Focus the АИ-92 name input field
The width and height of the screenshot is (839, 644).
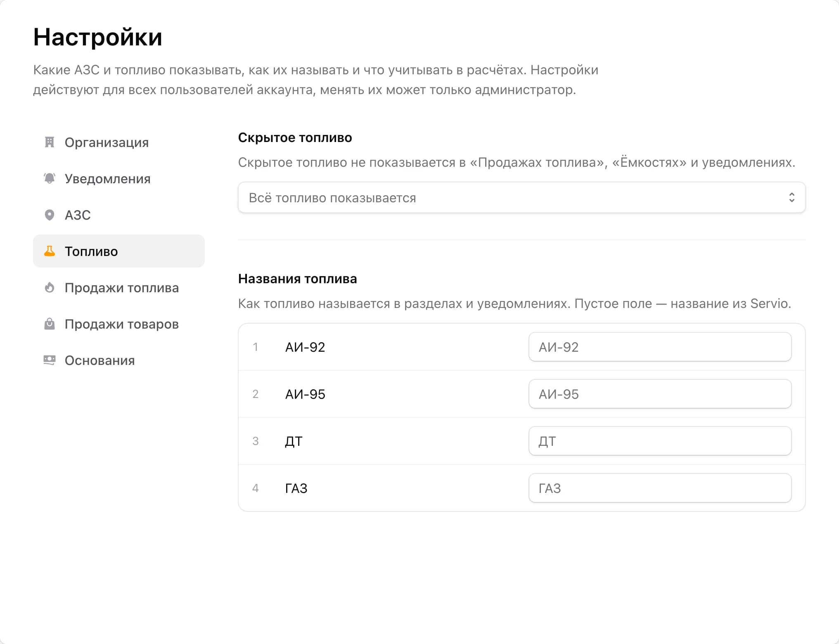(x=660, y=347)
